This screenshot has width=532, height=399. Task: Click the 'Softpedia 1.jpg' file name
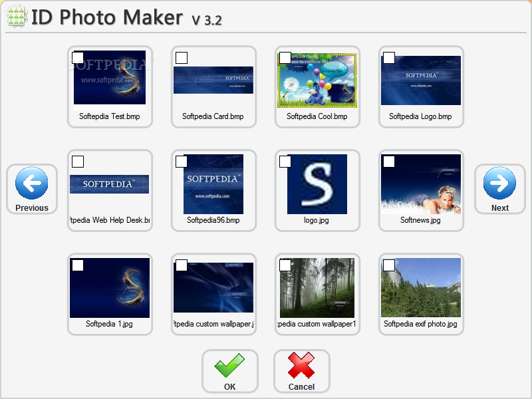109,324
